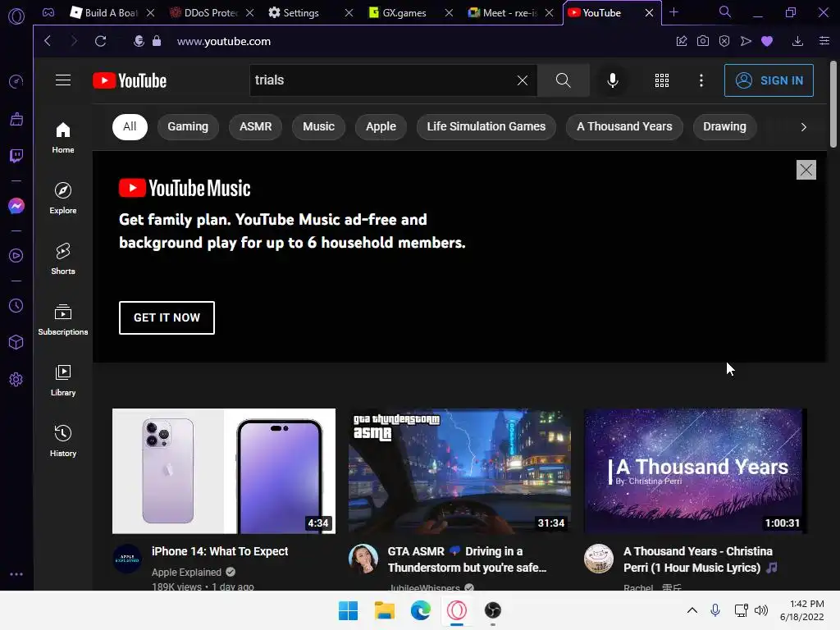Open File Explorer from taskbar
Screen dimensions: 840x630
coord(385,610)
